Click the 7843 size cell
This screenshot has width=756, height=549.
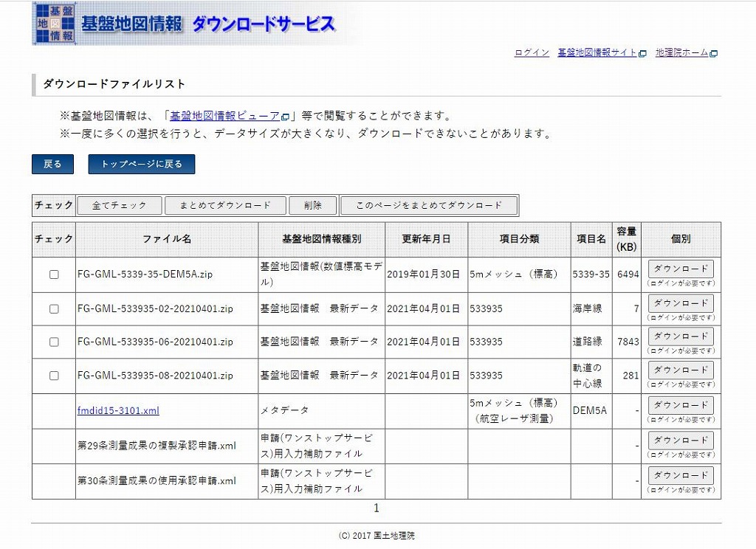(628, 342)
